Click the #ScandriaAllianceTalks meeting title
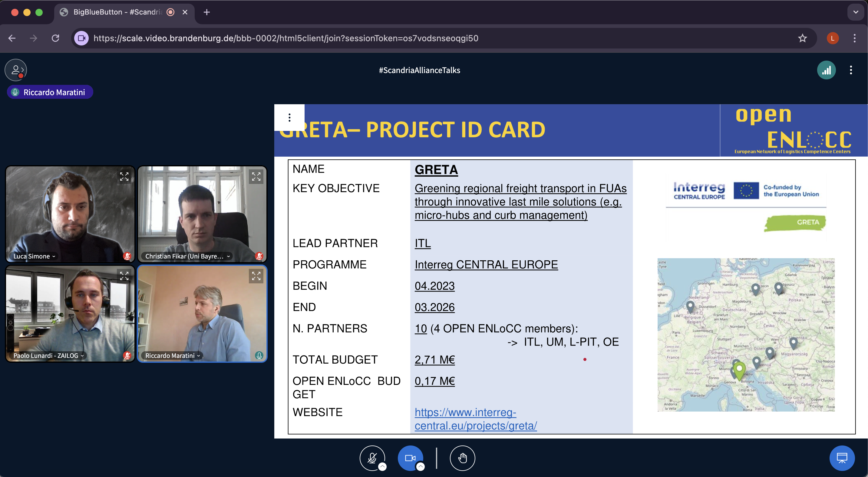Screen dimensions: 868x477 pos(419,70)
